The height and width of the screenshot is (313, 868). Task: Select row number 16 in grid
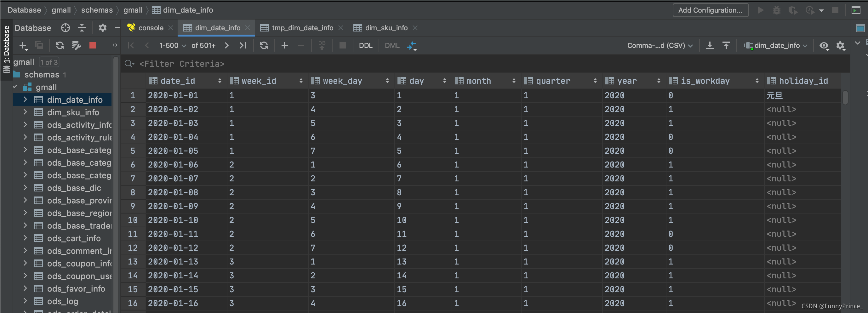pos(133,303)
